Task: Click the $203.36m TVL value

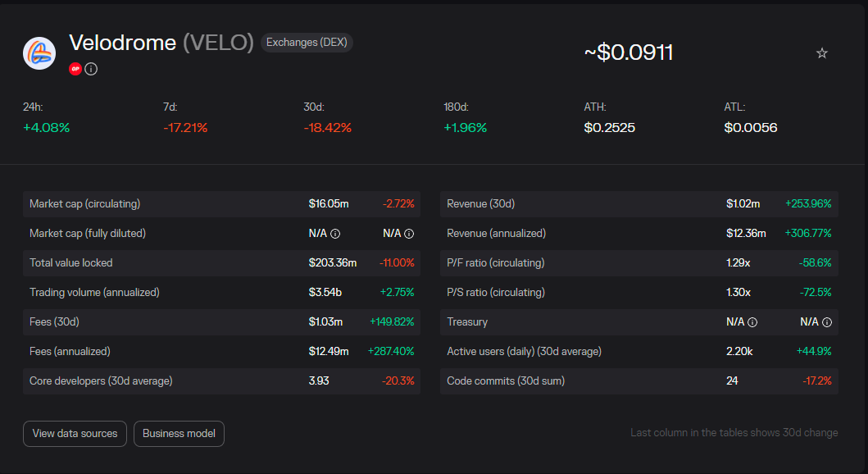Action: pos(333,263)
